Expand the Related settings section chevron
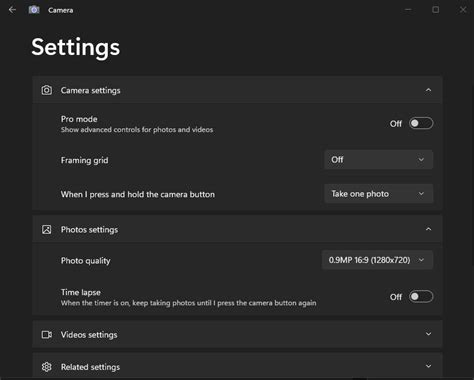Image resolution: width=474 pixels, height=380 pixels. 428,366
